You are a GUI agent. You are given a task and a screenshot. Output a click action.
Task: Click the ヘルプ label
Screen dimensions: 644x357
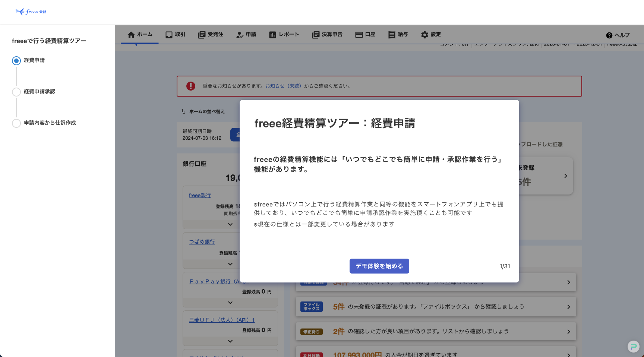pyautogui.click(x=622, y=35)
